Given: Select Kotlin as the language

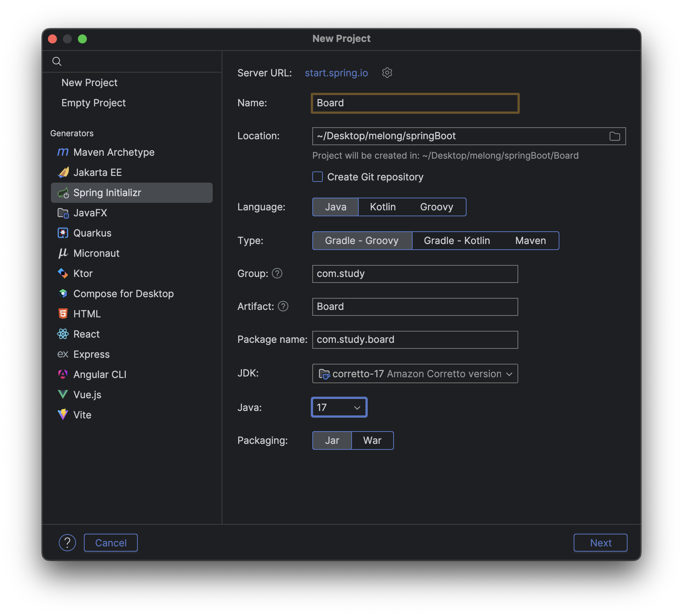Looking at the screenshot, I should (x=383, y=207).
